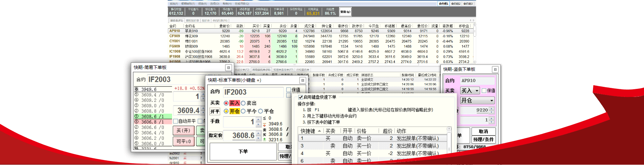The height and width of the screenshot is (165, 644).
Task: Enable 自动开平 checkbox
Action: point(175,121)
